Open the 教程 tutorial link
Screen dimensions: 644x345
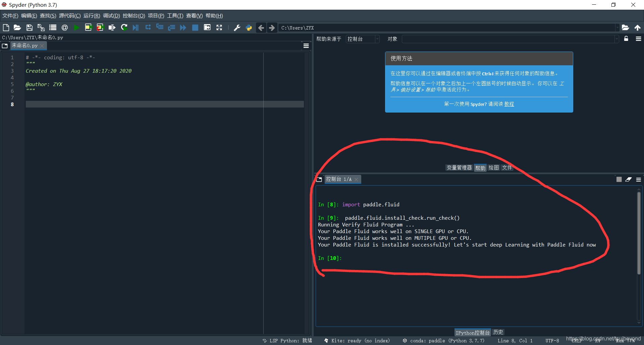click(509, 104)
